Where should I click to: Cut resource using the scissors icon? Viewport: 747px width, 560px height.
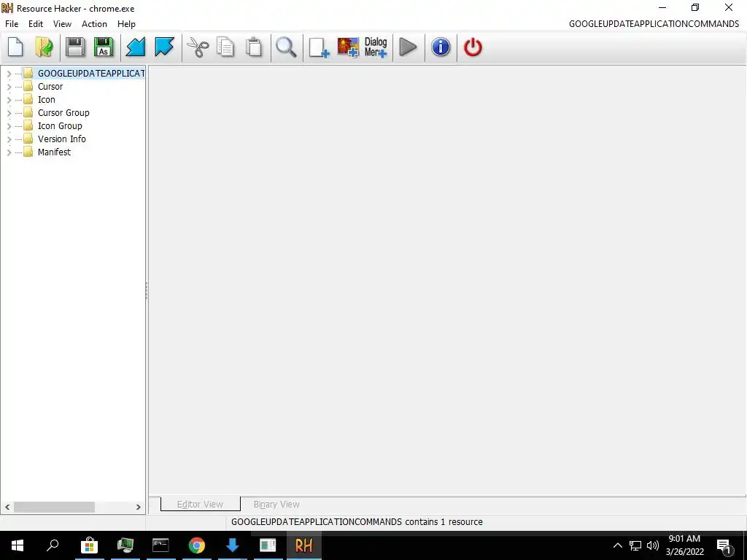click(197, 47)
